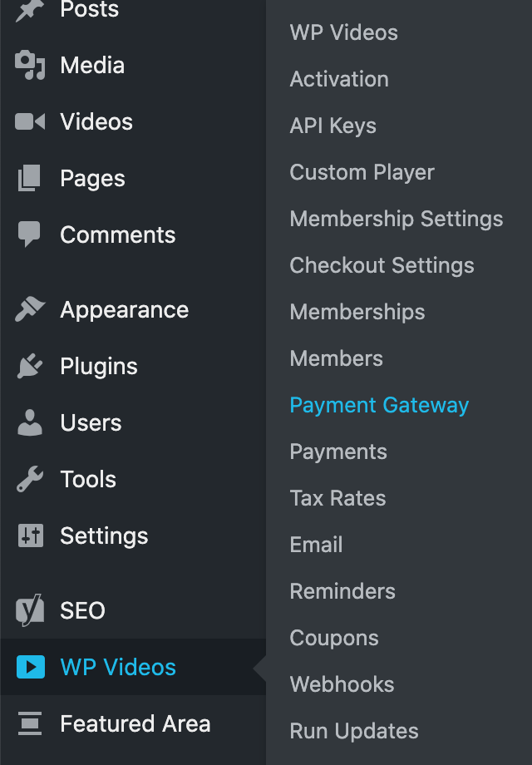Click the Videos camcorder icon
This screenshot has height=765, width=532.
tap(30, 121)
